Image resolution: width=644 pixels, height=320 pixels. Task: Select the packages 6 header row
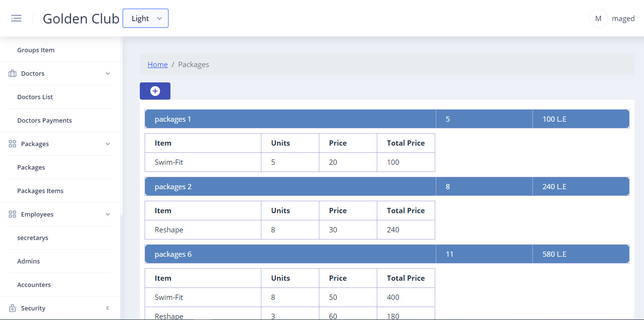387,254
